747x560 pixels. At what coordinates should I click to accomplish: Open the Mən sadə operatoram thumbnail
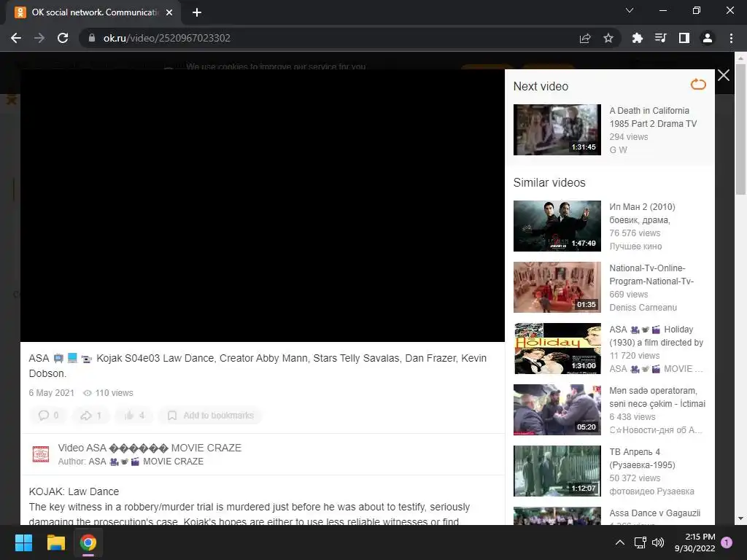coord(557,410)
